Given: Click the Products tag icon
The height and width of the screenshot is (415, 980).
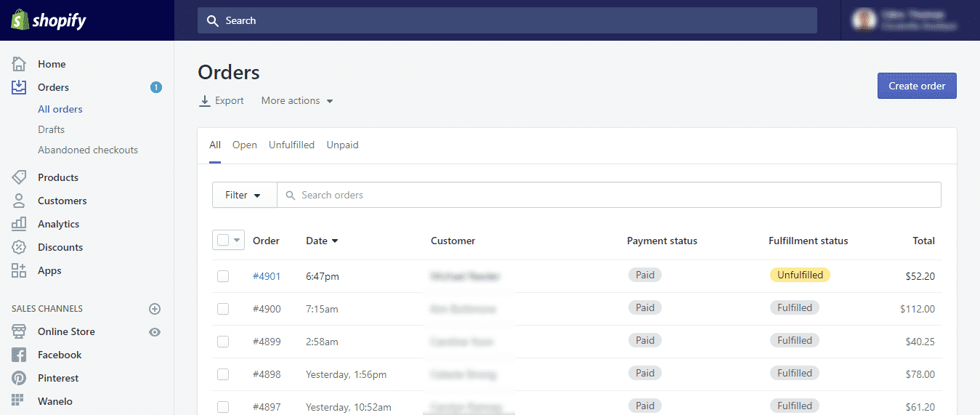Looking at the screenshot, I should click(x=19, y=177).
